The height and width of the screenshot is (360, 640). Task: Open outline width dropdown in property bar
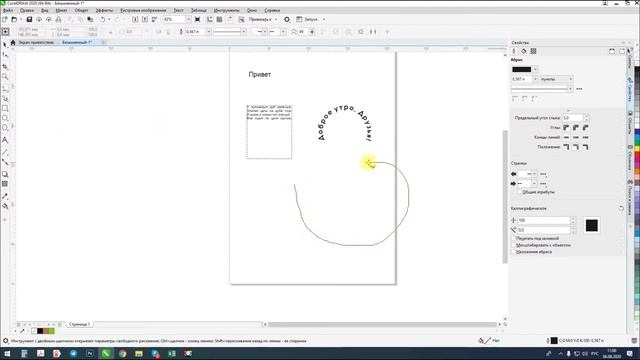point(208,31)
